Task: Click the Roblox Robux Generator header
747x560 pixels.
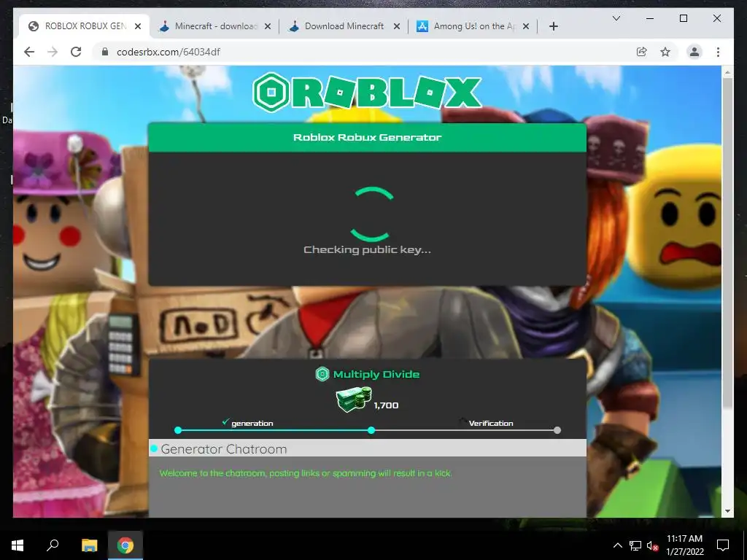Action: tap(368, 138)
